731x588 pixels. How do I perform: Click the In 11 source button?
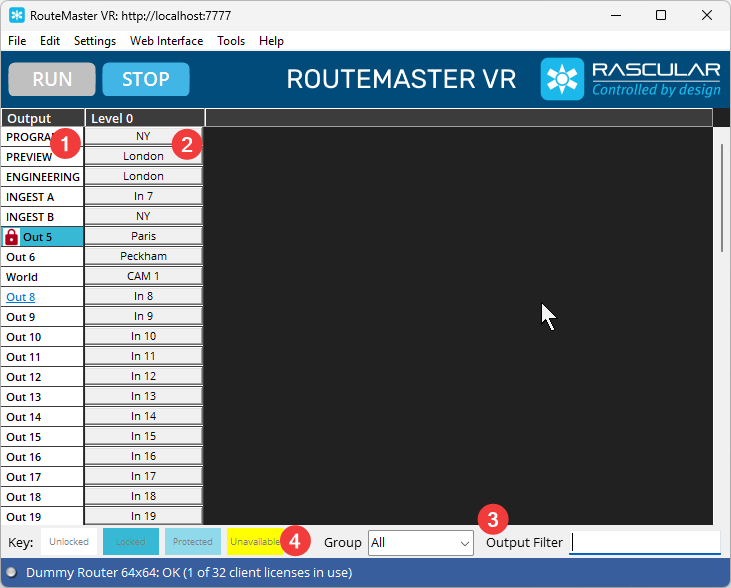tap(143, 356)
